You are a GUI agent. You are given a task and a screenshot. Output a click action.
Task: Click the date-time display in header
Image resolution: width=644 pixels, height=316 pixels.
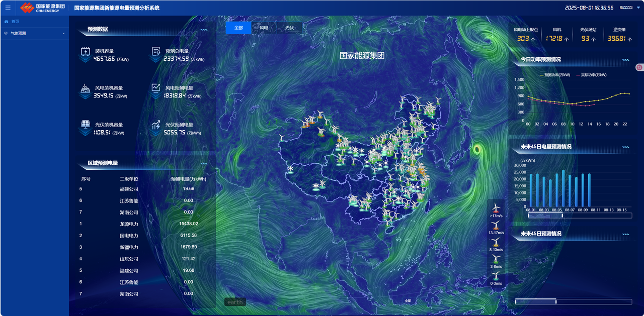589,8
